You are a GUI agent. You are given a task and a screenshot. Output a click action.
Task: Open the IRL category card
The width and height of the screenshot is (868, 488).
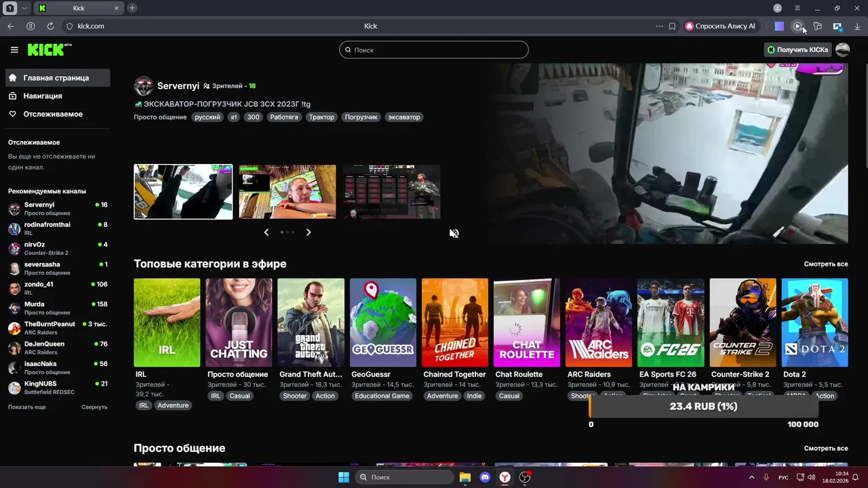[167, 323]
